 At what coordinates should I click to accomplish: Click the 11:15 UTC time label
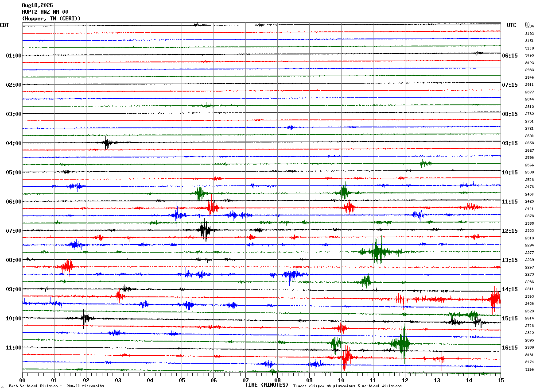510,202
